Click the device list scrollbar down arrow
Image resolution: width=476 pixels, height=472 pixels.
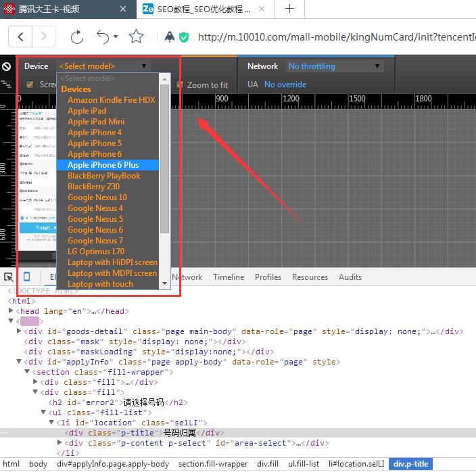[164, 283]
